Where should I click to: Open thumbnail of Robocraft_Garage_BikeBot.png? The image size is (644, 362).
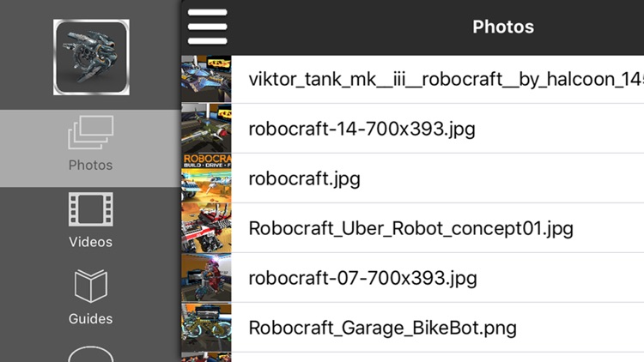coord(206,328)
